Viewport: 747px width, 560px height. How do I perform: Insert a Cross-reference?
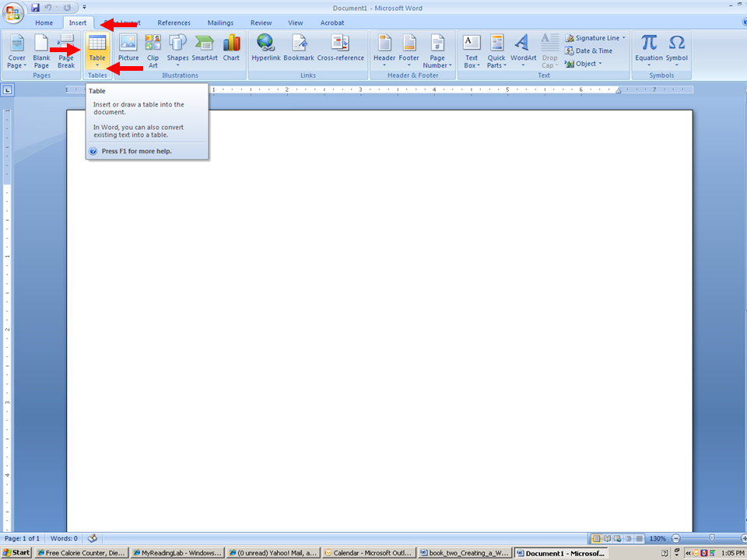pos(340,48)
